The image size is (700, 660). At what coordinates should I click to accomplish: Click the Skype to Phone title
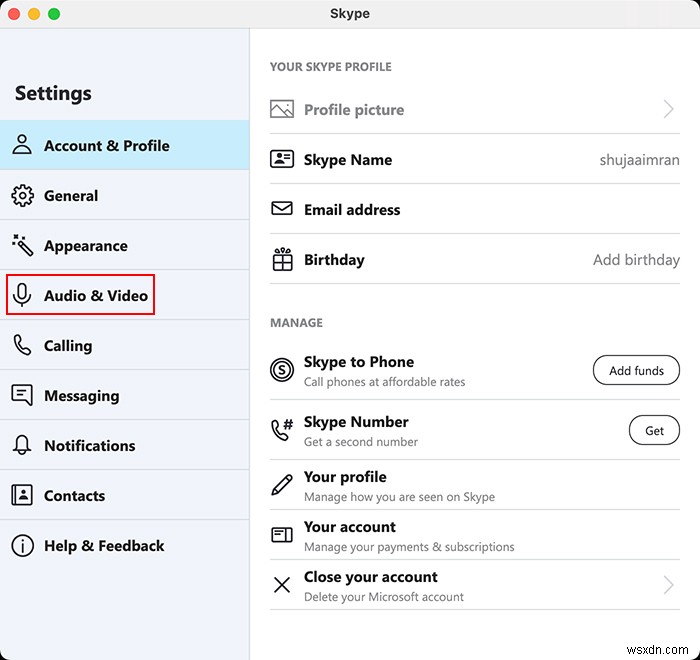coord(359,362)
